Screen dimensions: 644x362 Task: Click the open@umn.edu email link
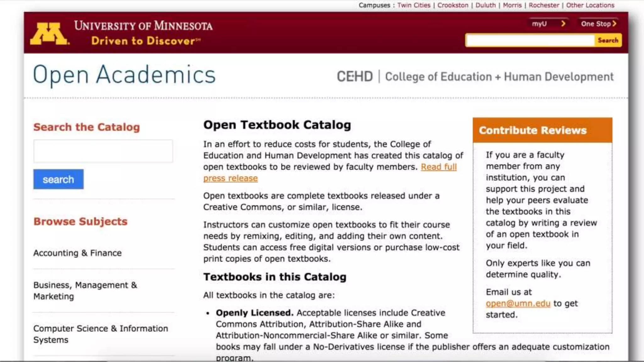click(518, 304)
